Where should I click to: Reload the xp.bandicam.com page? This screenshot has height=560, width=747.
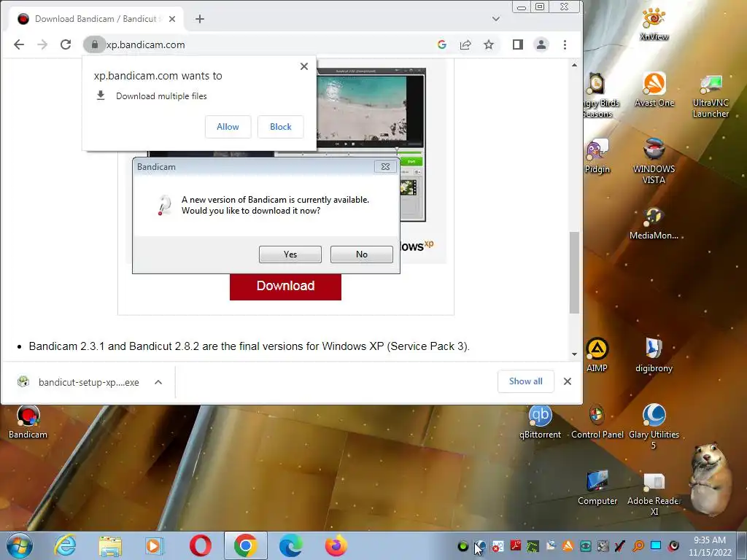66,44
